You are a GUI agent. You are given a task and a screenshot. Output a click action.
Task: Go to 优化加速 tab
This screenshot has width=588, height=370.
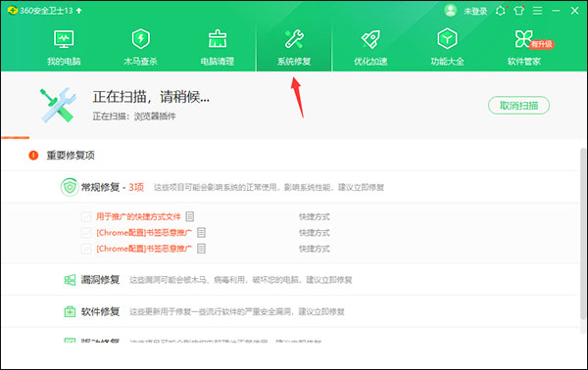(x=370, y=48)
